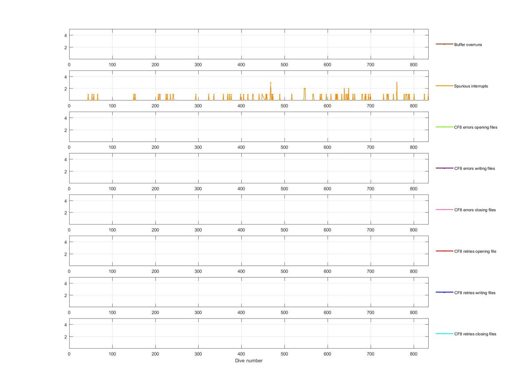Select the pink CF8 errors closing files line sample
Screen dimensions: 532x392
coord(444,210)
